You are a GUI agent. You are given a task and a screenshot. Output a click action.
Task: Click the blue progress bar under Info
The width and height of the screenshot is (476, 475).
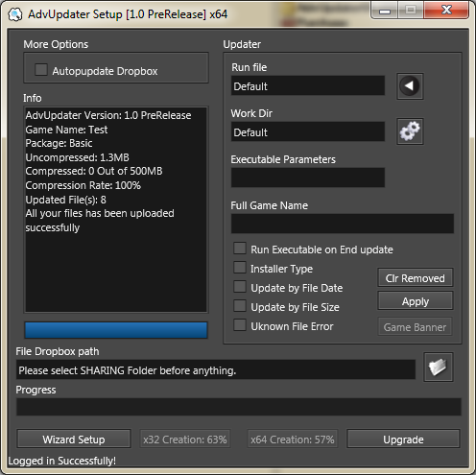(116, 330)
